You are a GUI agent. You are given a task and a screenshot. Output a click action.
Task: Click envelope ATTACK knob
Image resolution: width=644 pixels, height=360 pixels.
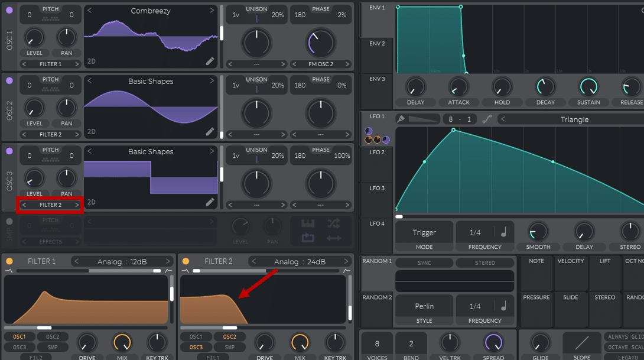[458, 87]
